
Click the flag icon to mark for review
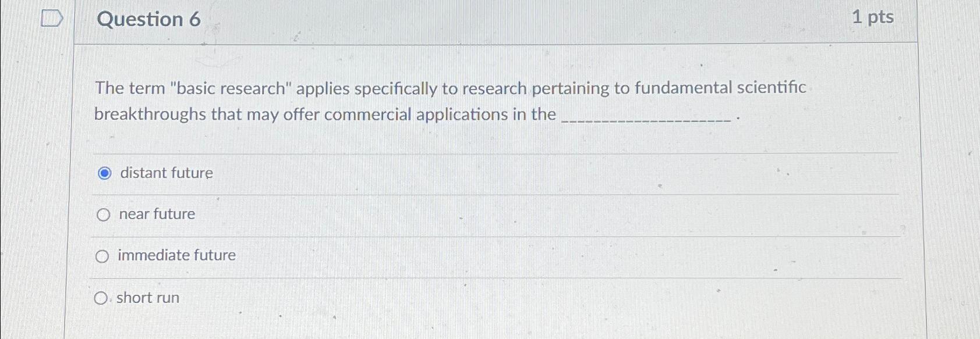coord(51,19)
